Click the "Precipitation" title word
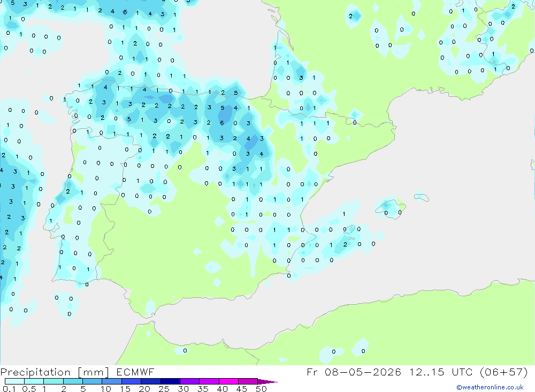Viewport: 535px width, 392px height. tap(35, 372)
